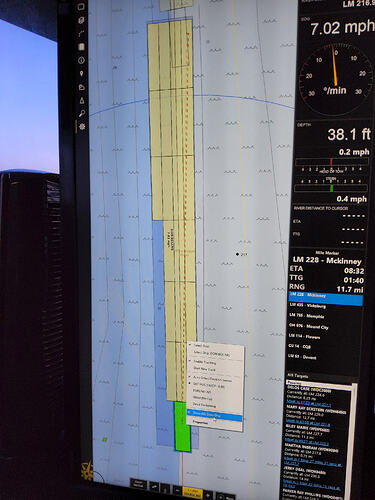Select the route path icon in left toolbar
375x500 pixels.
tap(81, 34)
